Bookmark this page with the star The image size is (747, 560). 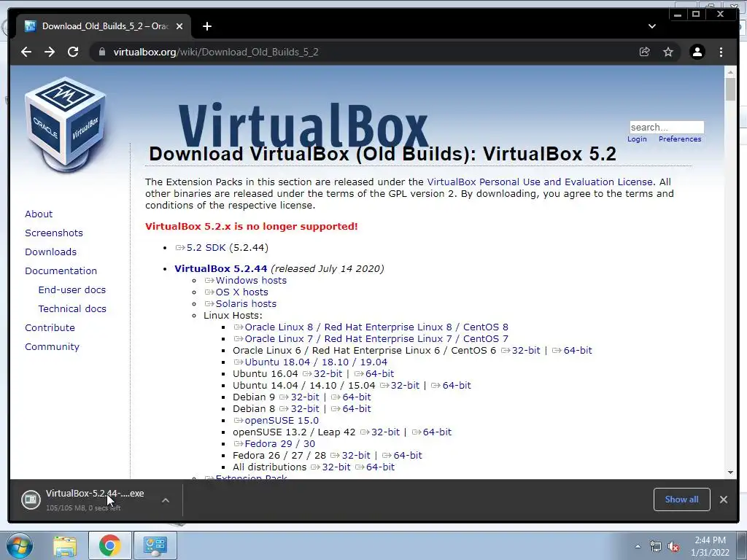[x=668, y=52]
